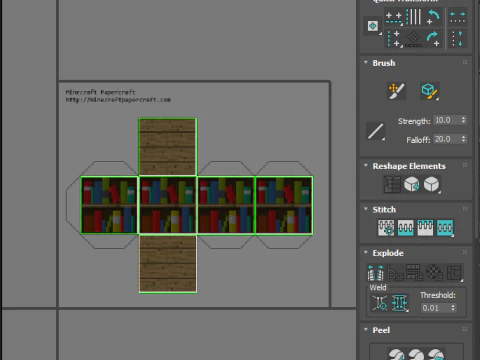Collapse the Explode rollout
This screenshot has width=480, height=360.
[x=366, y=253]
